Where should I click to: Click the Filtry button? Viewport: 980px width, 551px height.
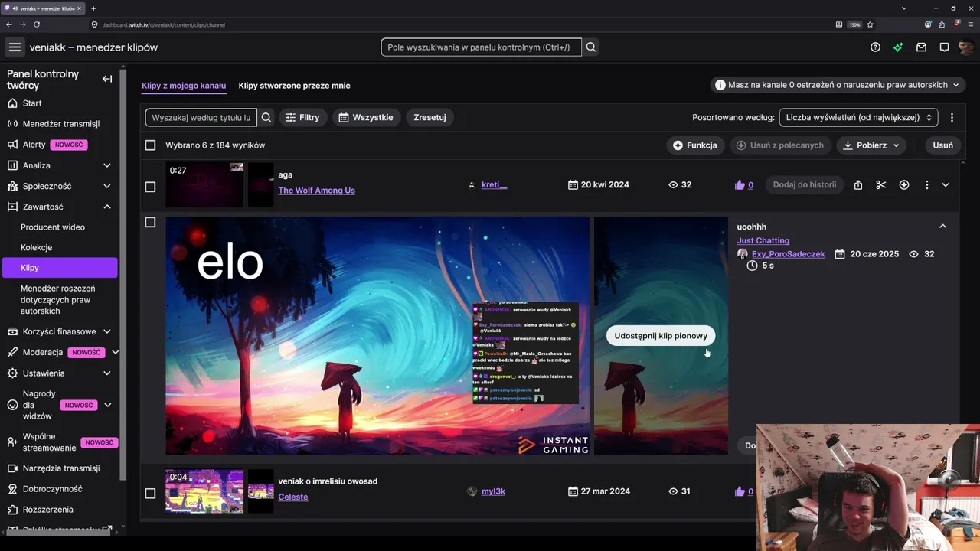(302, 118)
